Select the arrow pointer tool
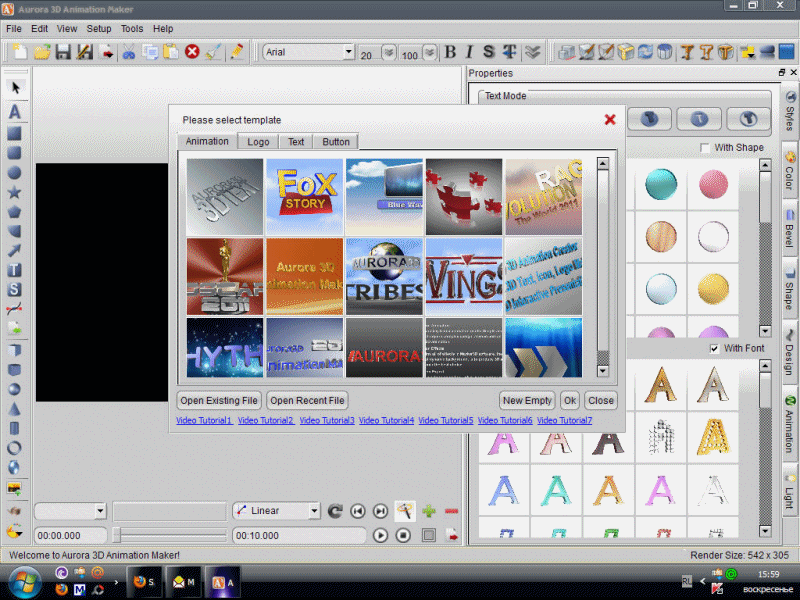The width and height of the screenshot is (800, 600). 15,88
